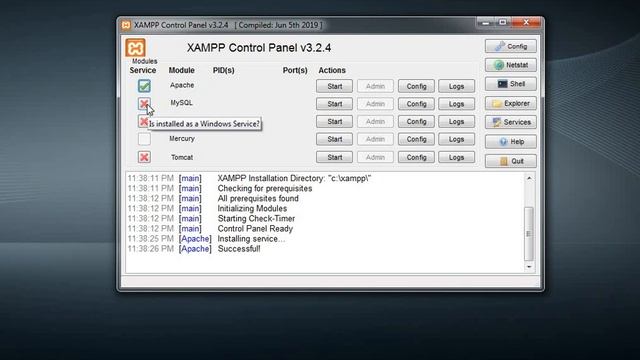
Task: Click the PID(s) column header
Action: (x=224, y=70)
